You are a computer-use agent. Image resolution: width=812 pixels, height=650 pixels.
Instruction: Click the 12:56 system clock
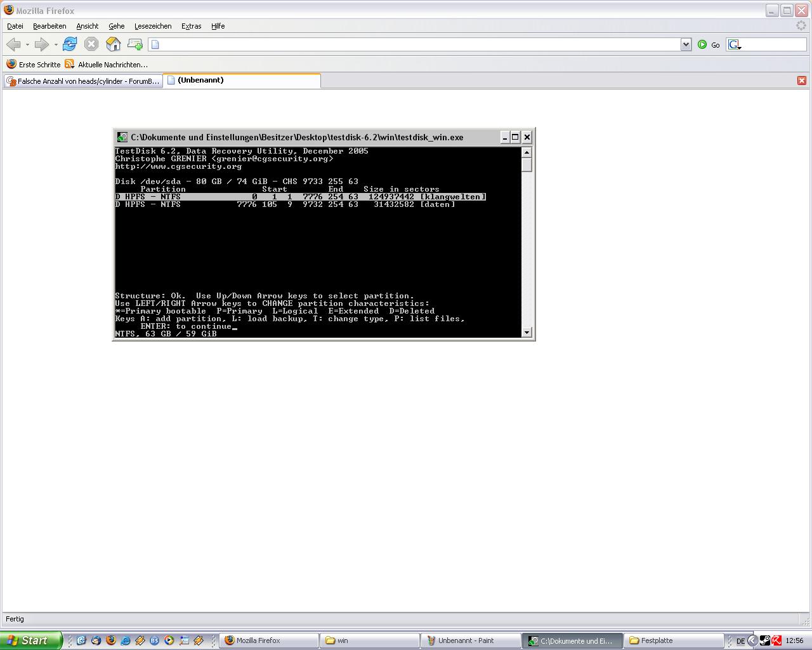pos(794,641)
